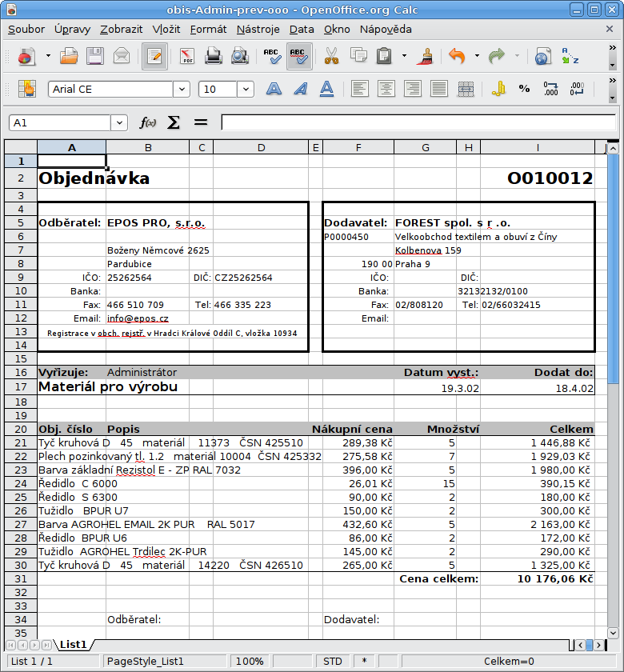The height and width of the screenshot is (672, 624).
Task: Open the Name Box cell reference dropdown
Action: 119,123
